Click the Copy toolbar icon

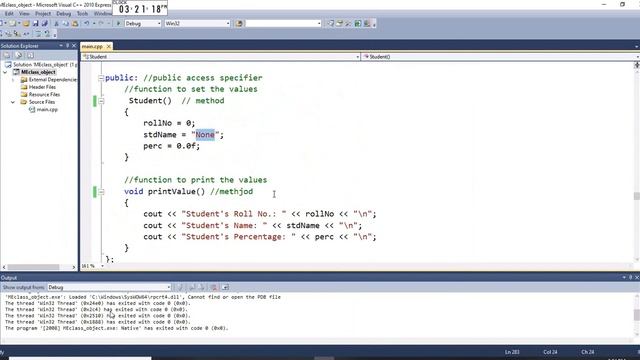pos(65,24)
